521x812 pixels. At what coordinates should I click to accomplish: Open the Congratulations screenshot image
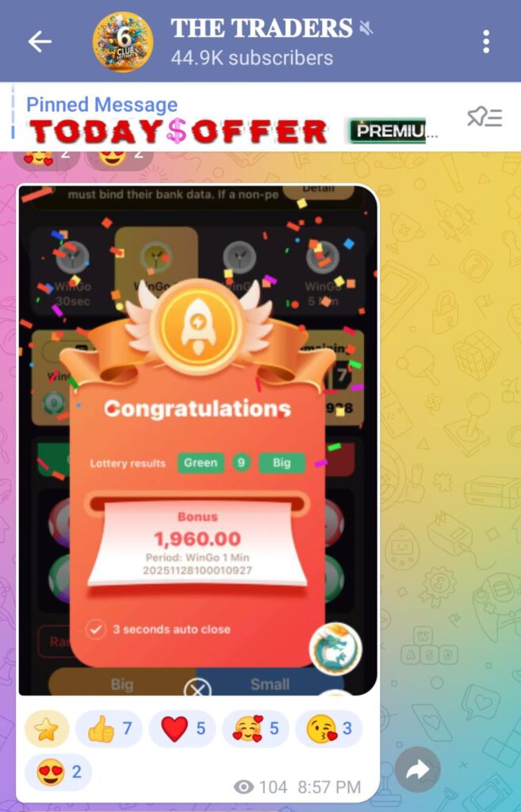(x=197, y=440)
